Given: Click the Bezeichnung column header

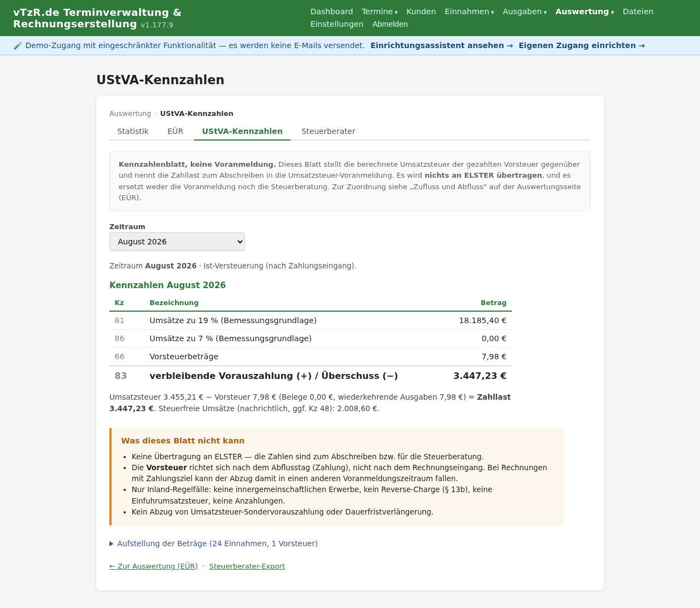Looking at the screenshot, I should click(174, 303).
